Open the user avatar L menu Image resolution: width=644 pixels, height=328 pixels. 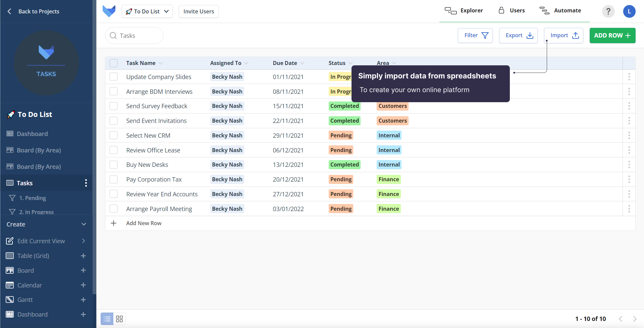click(629, 11)
